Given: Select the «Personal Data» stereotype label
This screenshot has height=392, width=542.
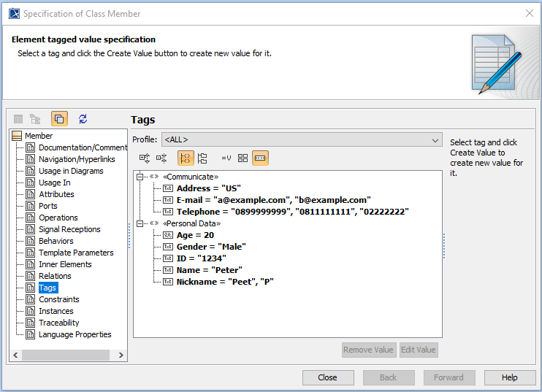Looking at the screenshot, I should pyautogui.click(x=192, y=223).
